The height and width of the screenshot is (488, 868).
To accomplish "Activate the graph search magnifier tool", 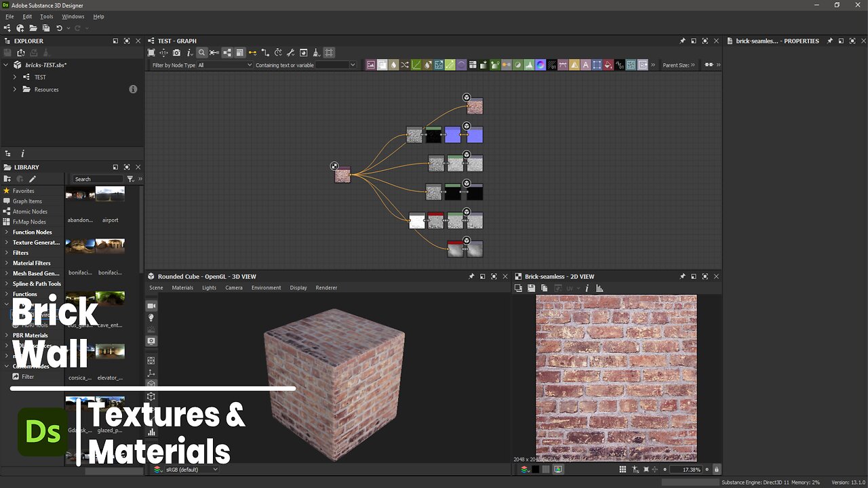I will pos(202,52).
